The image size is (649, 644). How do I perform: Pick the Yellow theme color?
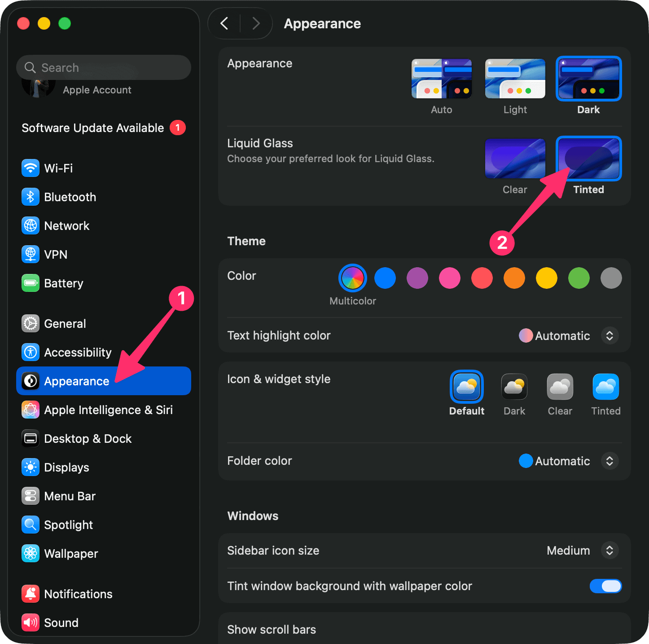coord(547,278)
